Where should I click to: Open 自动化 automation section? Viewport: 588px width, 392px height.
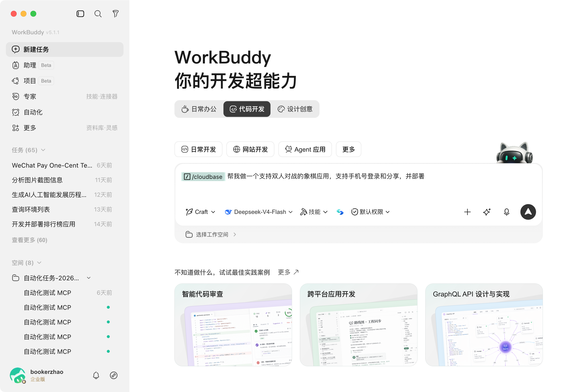tap(65, 112)
